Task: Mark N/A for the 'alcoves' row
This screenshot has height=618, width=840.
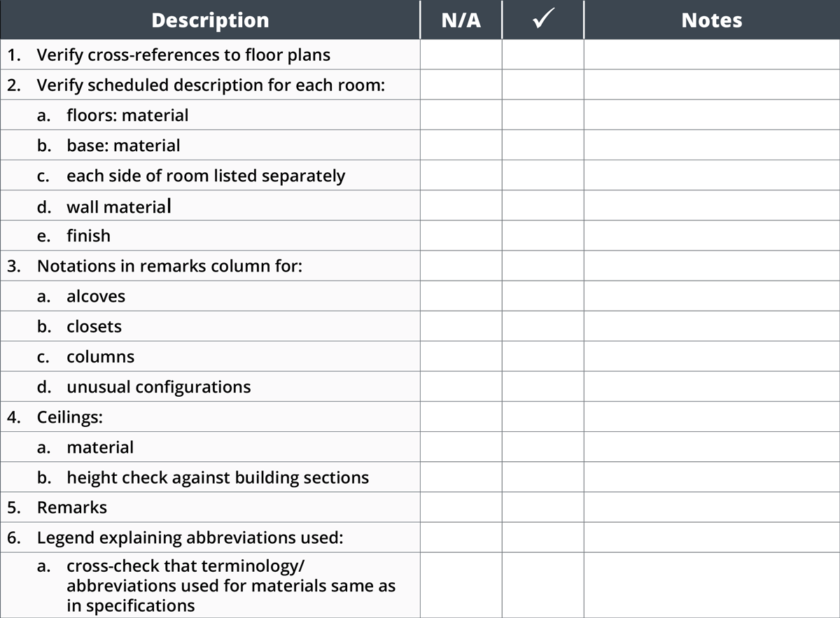Action: pos(461,296)
